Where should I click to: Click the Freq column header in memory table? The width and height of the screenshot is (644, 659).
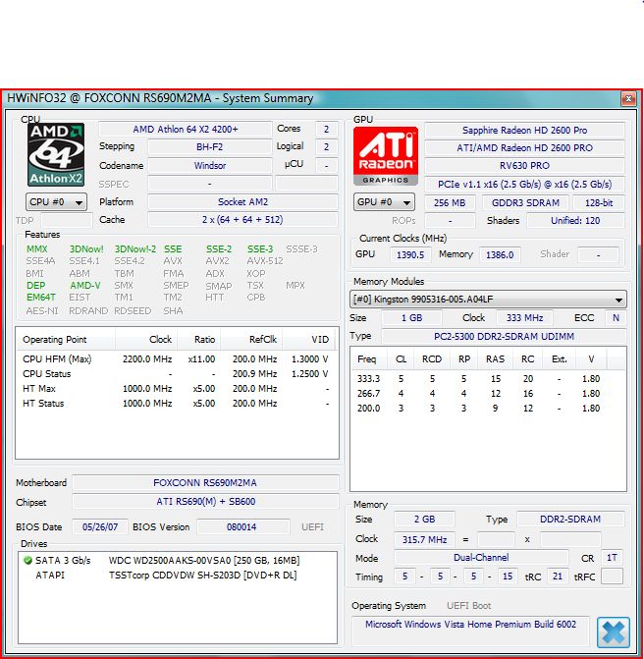pyautogui.click(x=368, y=359)
